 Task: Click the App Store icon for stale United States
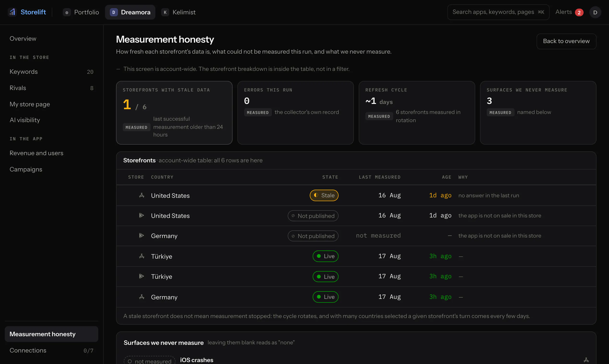coord(142,195)
